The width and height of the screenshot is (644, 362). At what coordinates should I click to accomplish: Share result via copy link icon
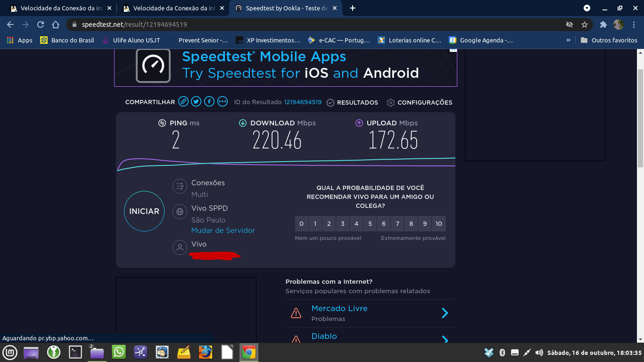pyautogui.click(x=183, y=101)
